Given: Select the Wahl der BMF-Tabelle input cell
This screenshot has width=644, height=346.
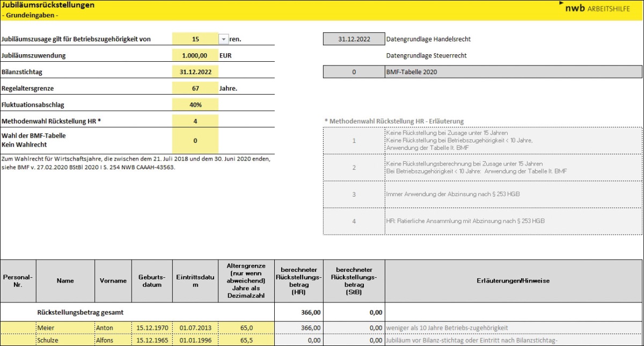Looking at the screenshot, I should tap(195, 141).
